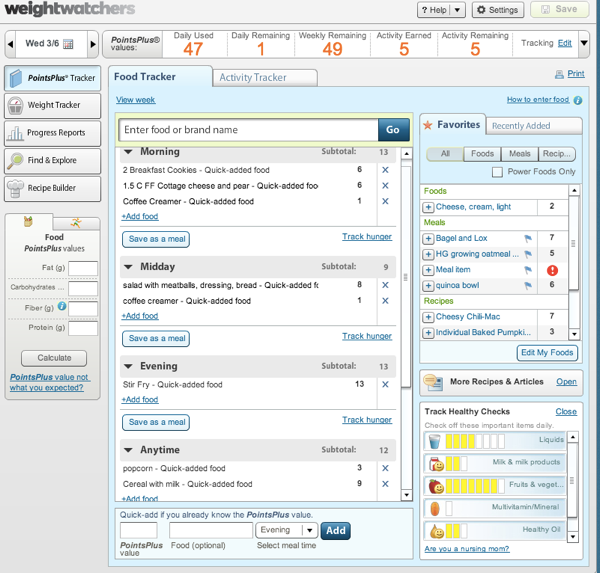Click the How to enter food info icon
The image size is (600, 573).
point(578,100)
